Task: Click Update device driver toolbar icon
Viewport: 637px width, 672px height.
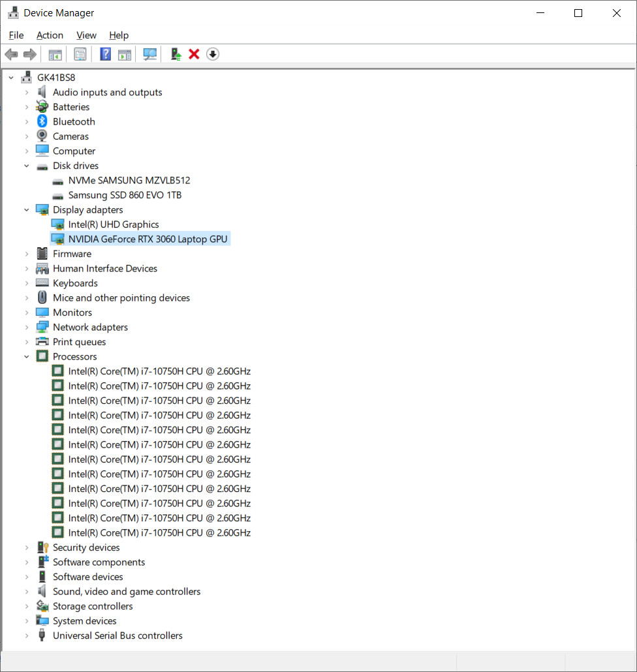Action: (176, 54)
